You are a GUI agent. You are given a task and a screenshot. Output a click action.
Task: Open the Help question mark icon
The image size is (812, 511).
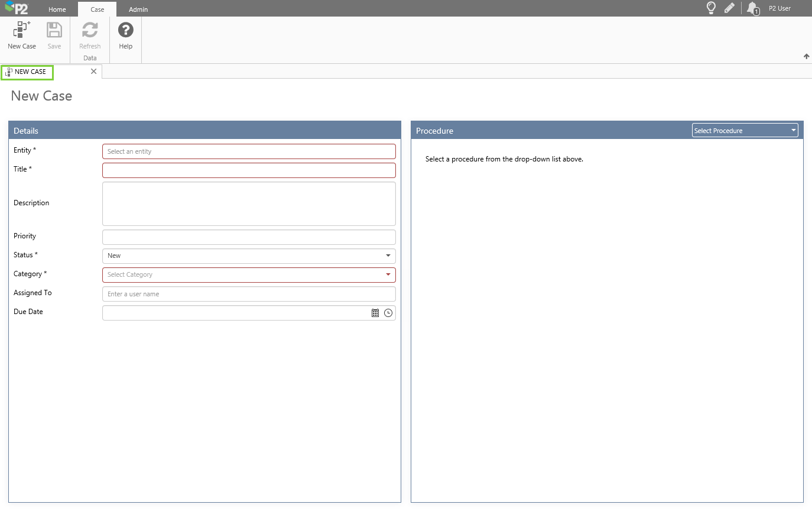[125, 31]
